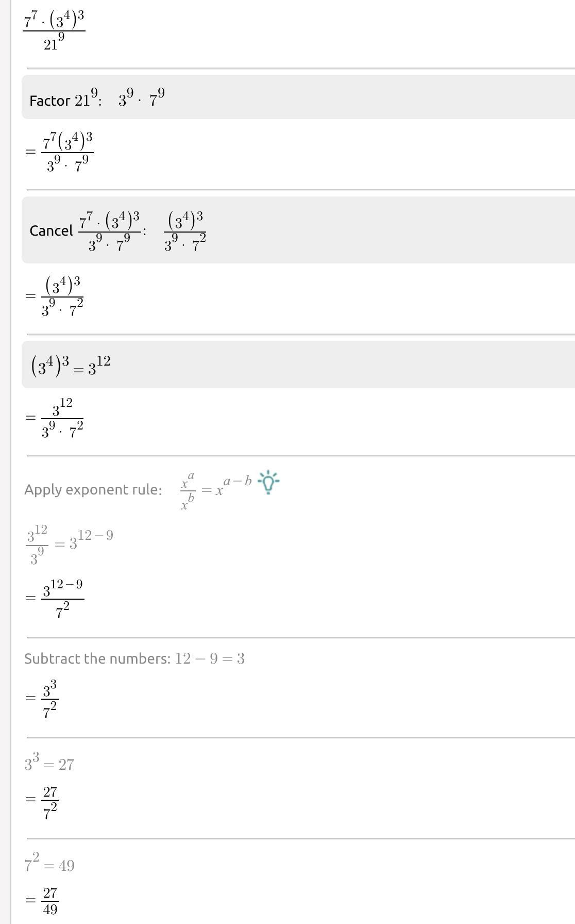Click the x^a / x^b = x^(a−b) rule formula
This screenshot has width=575, height=924.
click(215, 489)
